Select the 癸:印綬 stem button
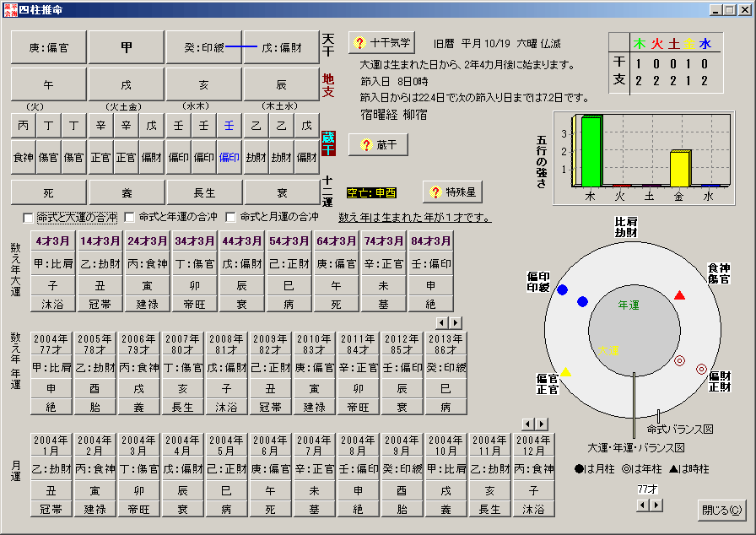This screenshot has width=756, height=535. 204,47
